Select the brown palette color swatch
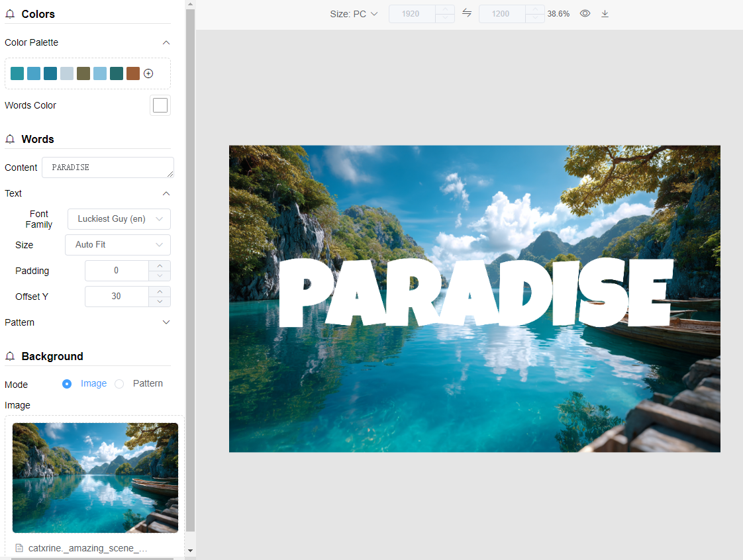The height and width of the screenshot is (560, 743). (x=133, y=73)
